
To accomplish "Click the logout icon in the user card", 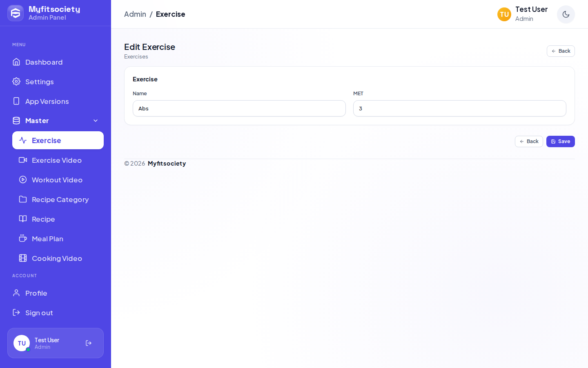I will coord(89,343).
